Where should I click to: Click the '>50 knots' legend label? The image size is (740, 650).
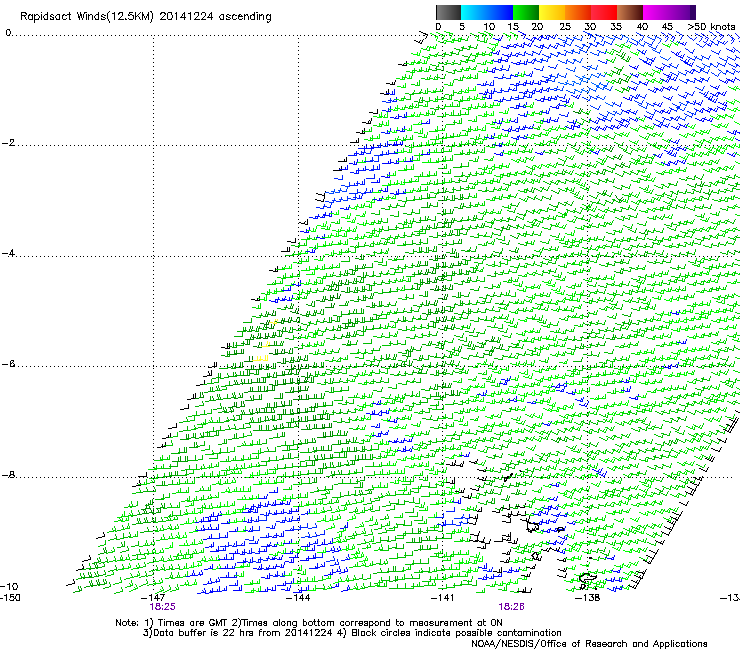pyautogui.click(x=711, y=27)
